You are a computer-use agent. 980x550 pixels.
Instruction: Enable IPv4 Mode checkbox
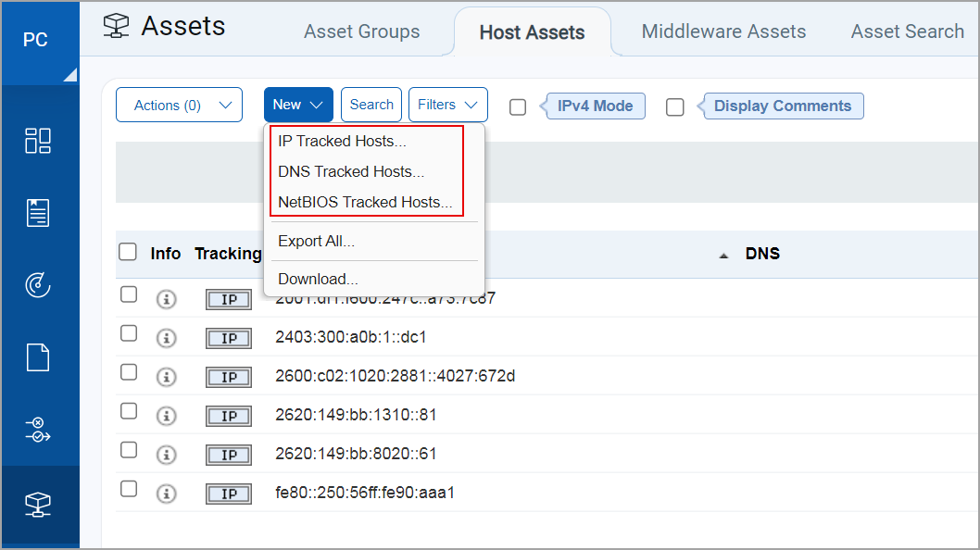pyautogui.click(x=517, y=106)
